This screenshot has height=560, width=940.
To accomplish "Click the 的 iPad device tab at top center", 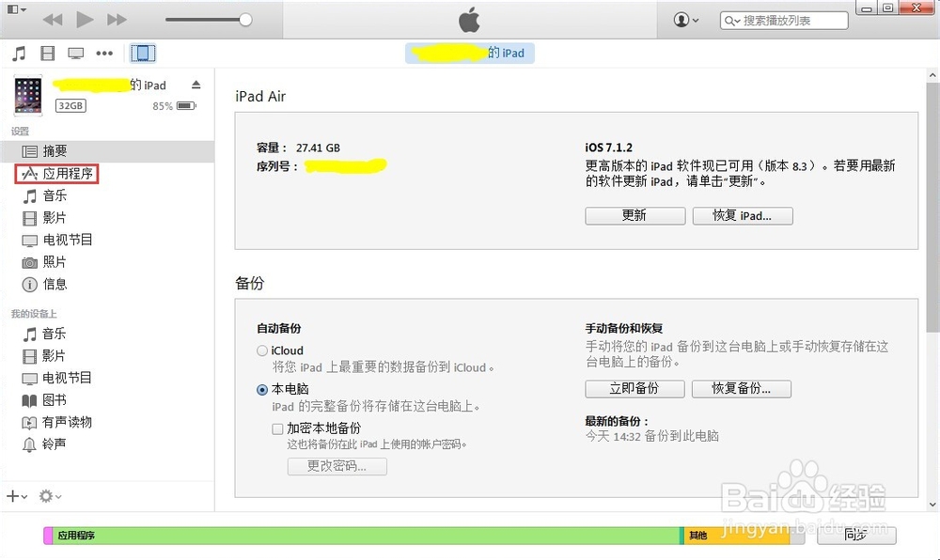I will tap(470, 53).
